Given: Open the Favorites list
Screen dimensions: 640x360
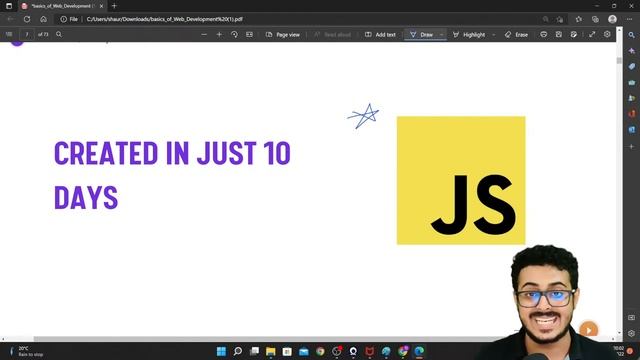Looking at the screenshot, I should pos(579,19).
